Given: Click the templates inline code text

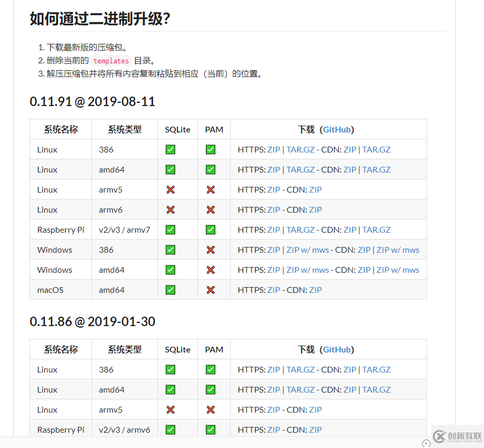Looking at the screenshot, I should pyautogui.click(x=110, y=61).
